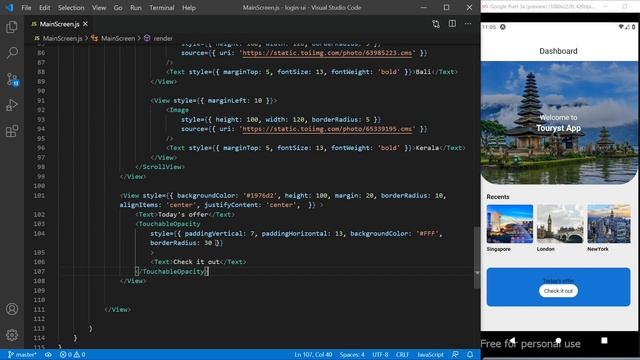
Task: Open the toiimg 63985223 photo URL link
Action: (327, 53)
